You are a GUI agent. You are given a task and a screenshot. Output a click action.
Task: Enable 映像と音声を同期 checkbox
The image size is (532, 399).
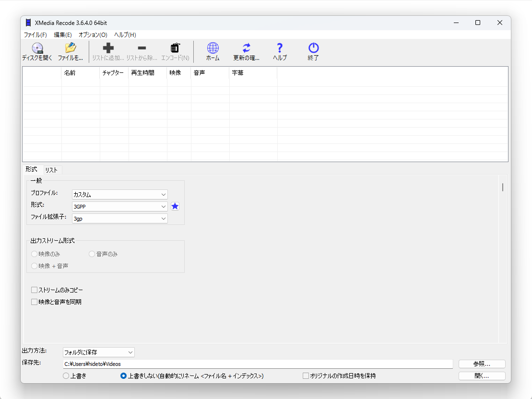34,302
